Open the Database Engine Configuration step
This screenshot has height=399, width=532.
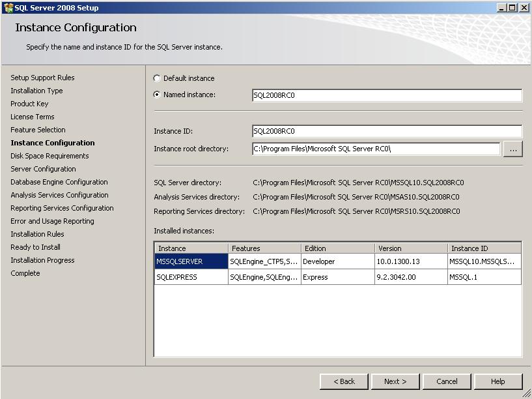[59, 182]
